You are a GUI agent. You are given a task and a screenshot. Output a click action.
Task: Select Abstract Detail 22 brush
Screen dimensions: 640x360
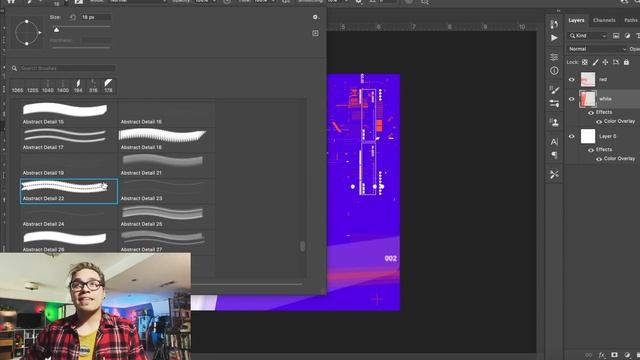[x=69, y=191]
